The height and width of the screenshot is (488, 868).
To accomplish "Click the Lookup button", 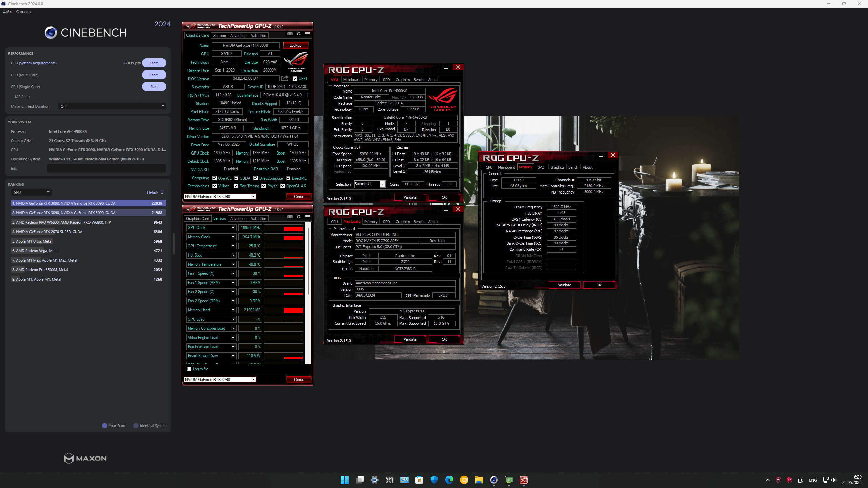I will coord(296,45).
